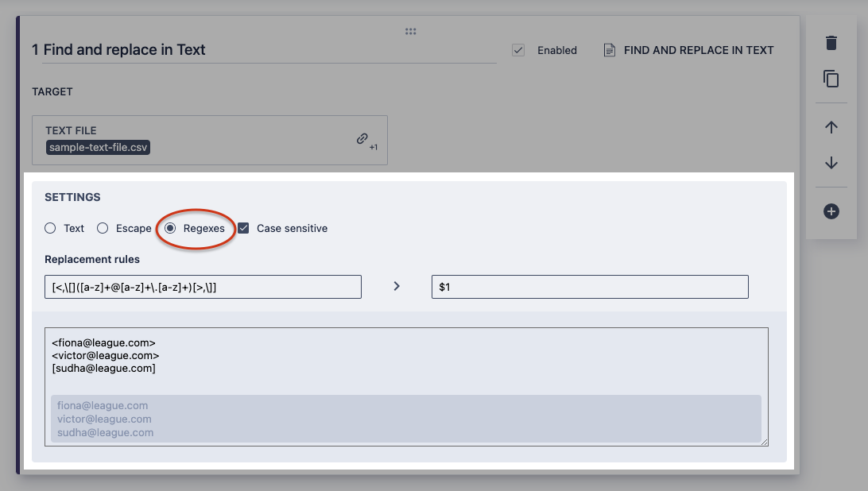Screen dimensions: 868x491
Task: Toggle the Enabled checkbox
Action: [x=518, y=50]
